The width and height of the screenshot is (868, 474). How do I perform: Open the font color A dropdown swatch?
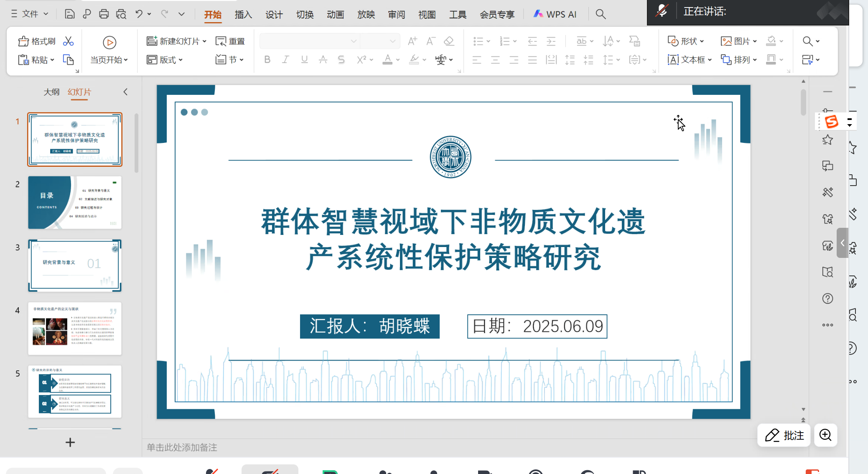[398, 60]
